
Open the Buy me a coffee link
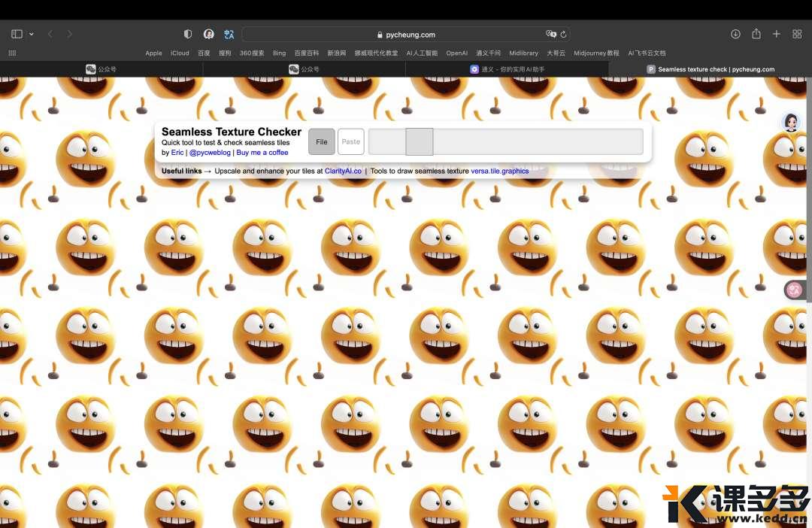tap(262, 153)
